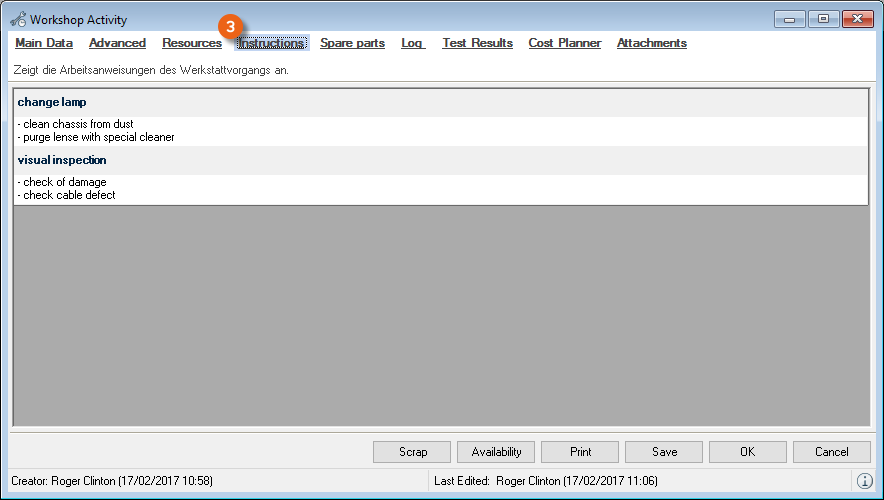Open the Main Data tab

[x=44, y=43]
